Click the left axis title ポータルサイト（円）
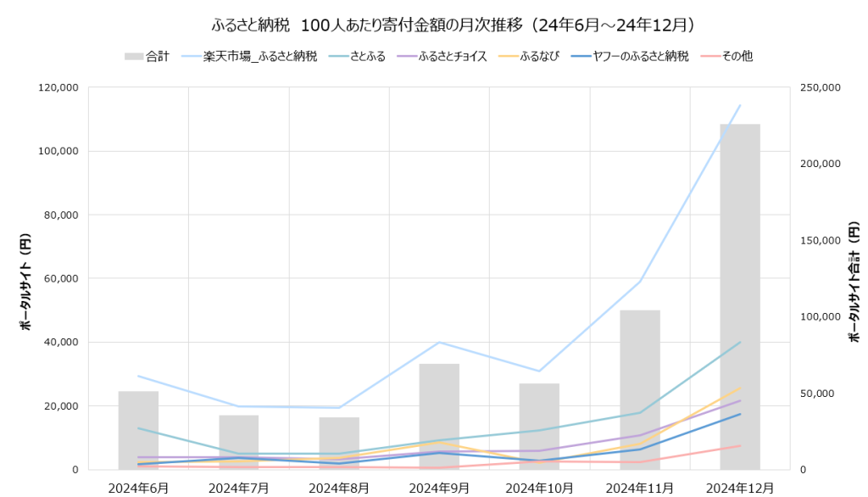 tap(25, 282)
